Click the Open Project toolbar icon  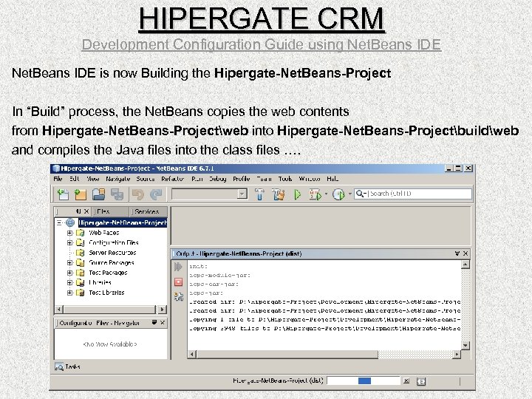tap(98, 194)
